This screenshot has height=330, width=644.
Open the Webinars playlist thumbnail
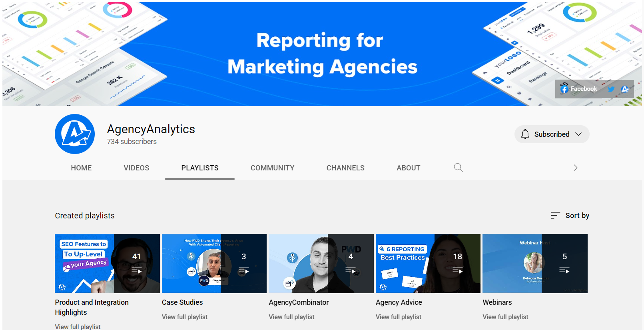click(x=535, y=264)
